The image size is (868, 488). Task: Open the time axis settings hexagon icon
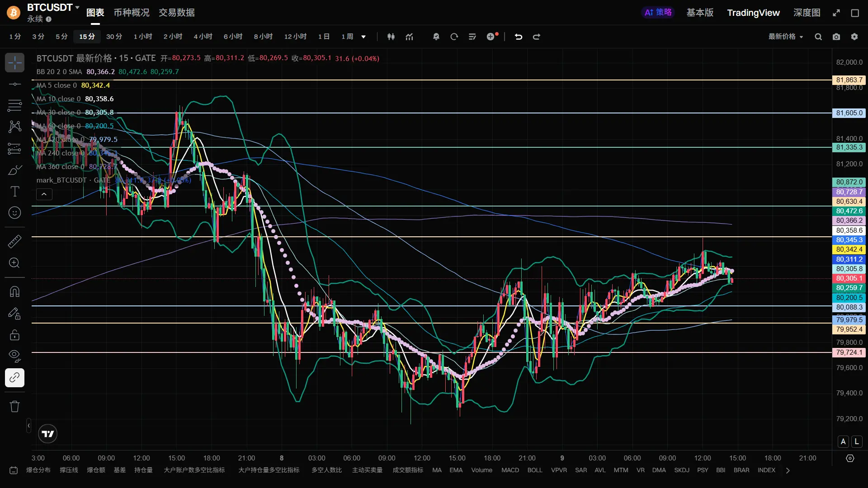[x=850, y=458]
